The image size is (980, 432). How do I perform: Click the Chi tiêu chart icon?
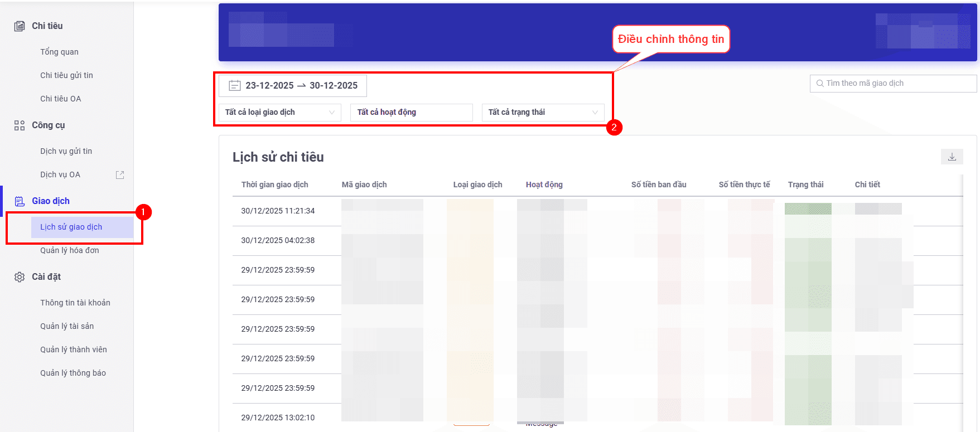(x=20, y=26)
